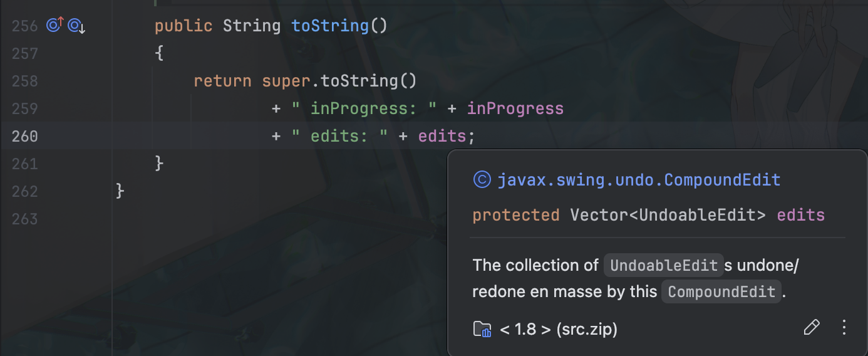The image size is (868, 356).
Task: Click the toString method name on line 256
Action: (330, 26)
